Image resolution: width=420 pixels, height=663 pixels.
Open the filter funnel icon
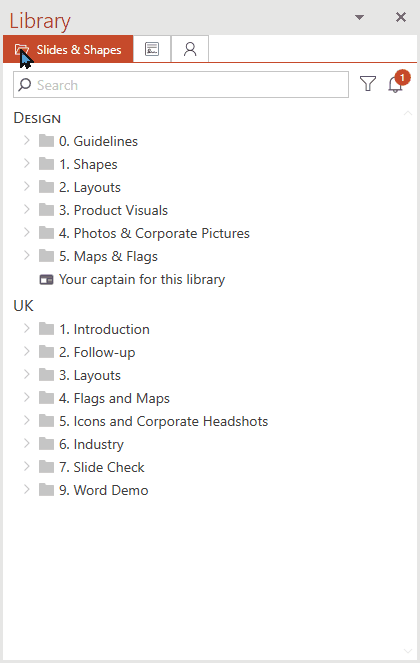368,83
